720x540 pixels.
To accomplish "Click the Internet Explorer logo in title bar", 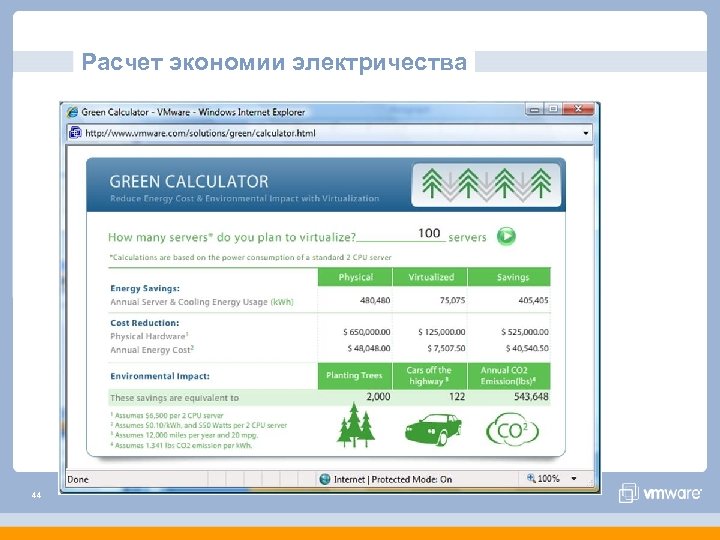I will pos(72,112).
